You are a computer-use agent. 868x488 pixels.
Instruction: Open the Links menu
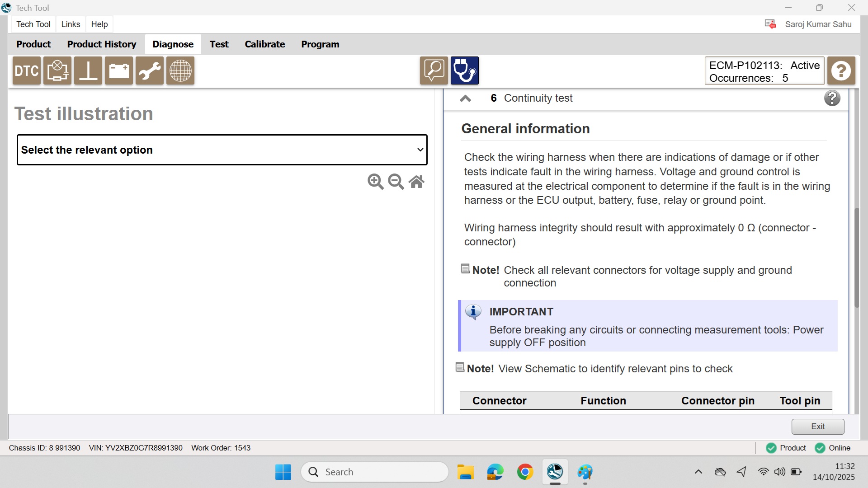pos(71,24)
